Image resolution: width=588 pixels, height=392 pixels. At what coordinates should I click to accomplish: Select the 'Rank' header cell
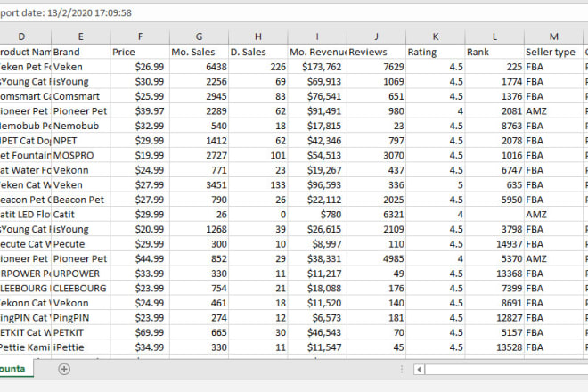pyautogui.click(x=494, y=52)
